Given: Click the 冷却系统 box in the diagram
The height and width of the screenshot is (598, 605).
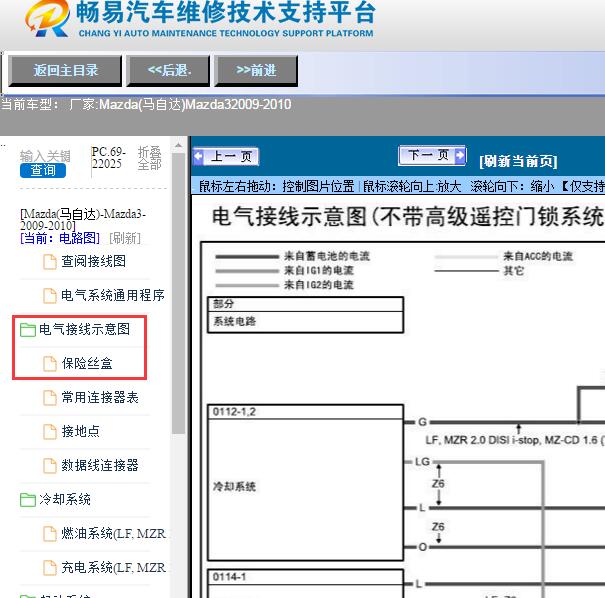Looking at the screenshot, I should click(306, 487).
